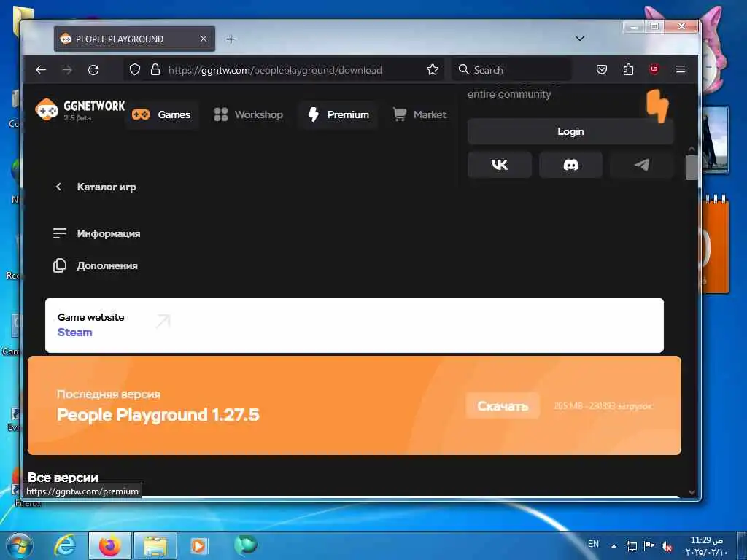This screenshot has height=560, width=747.
Task: Open the media player taskbar icon
Action: click(198, 545)
